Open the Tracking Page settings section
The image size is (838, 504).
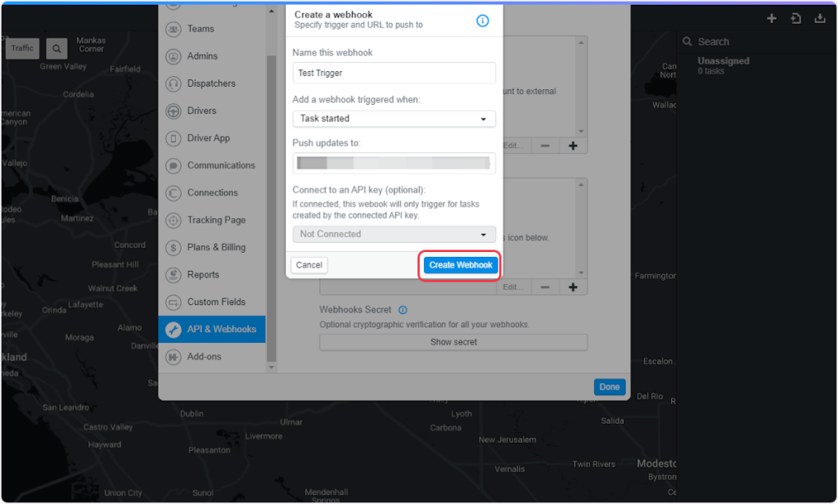pyautogui.click(x=216, y=220)
